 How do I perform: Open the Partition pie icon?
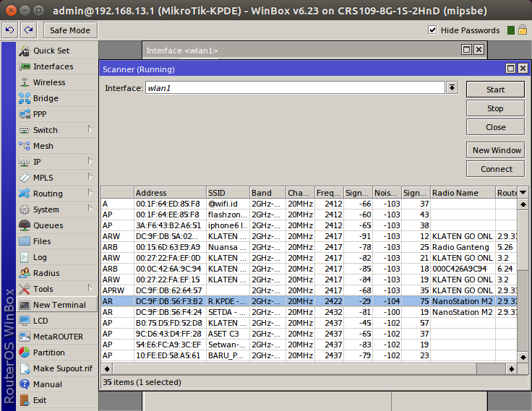pyautogui.click(x=25, y=352)
